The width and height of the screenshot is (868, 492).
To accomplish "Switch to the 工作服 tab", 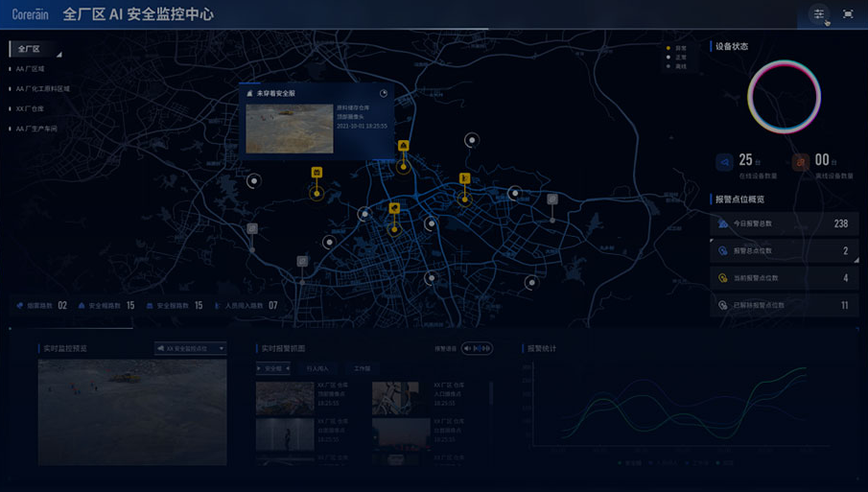I will [362, 368].
